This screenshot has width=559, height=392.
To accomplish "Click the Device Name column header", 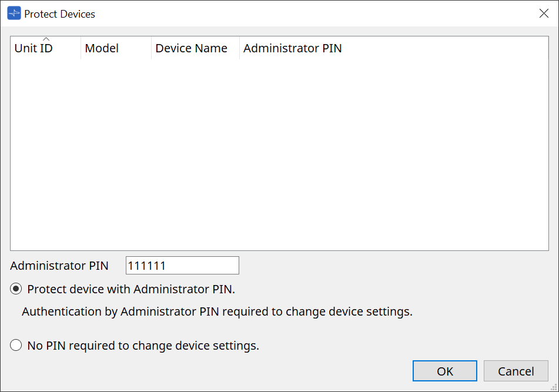I will click(191, 48).
